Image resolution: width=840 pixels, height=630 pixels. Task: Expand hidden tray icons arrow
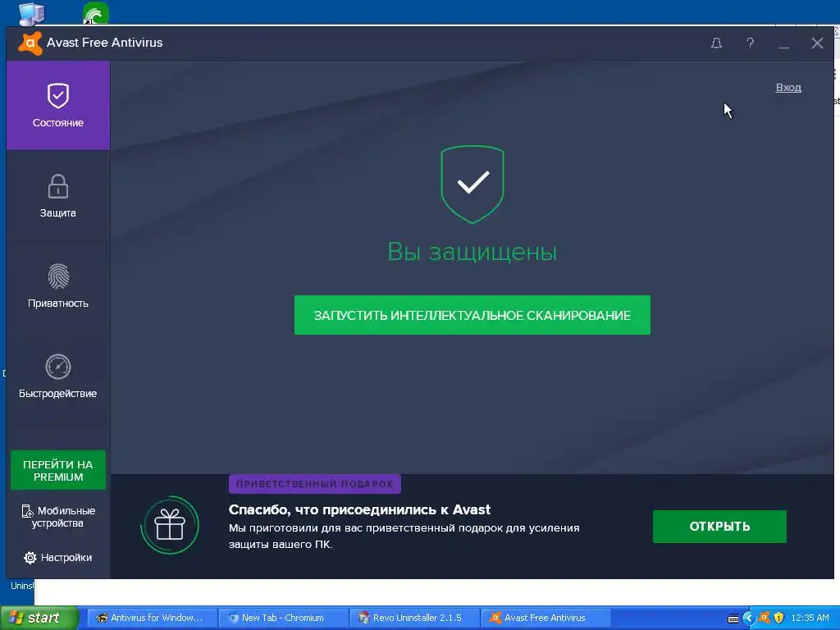pos(748,619)
